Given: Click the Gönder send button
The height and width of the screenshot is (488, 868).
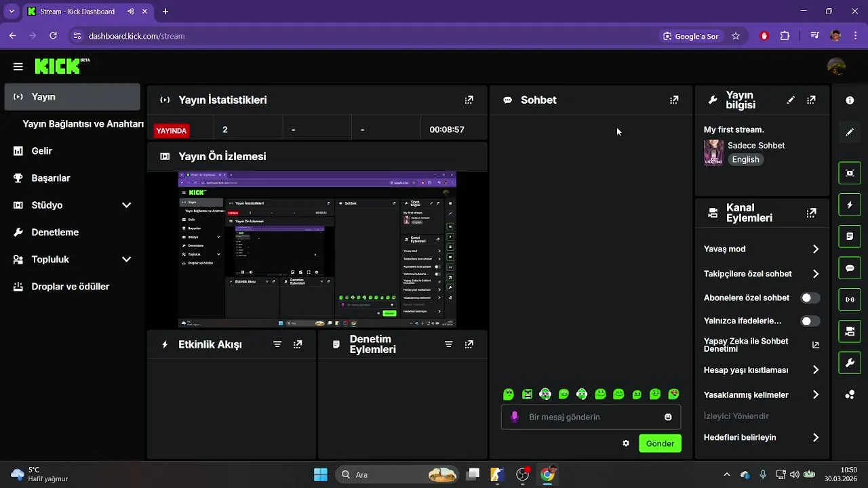Looking at the screenshot, I should pyautogui.click(x=660, y=443).
